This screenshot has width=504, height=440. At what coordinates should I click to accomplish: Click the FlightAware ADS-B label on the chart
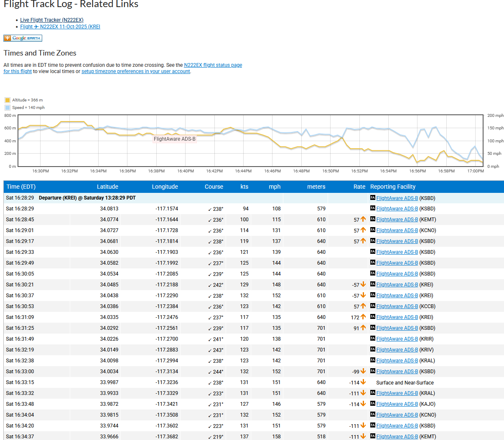pos(174,139)
